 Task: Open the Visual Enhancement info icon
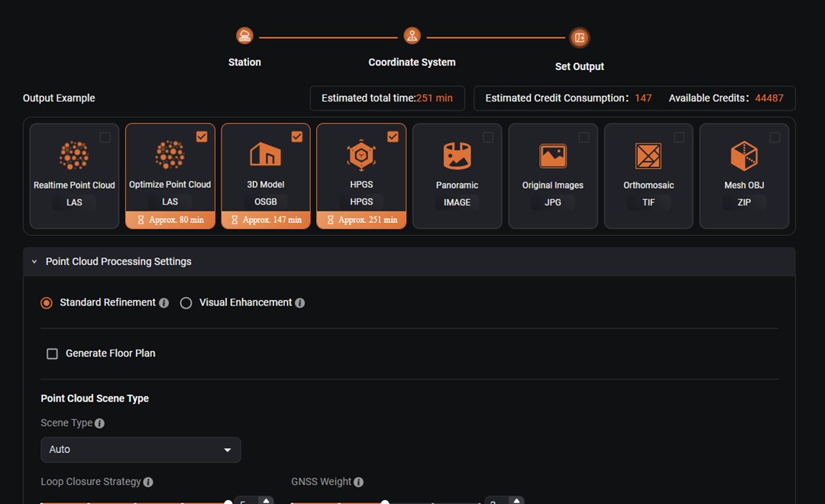[300, 303]
